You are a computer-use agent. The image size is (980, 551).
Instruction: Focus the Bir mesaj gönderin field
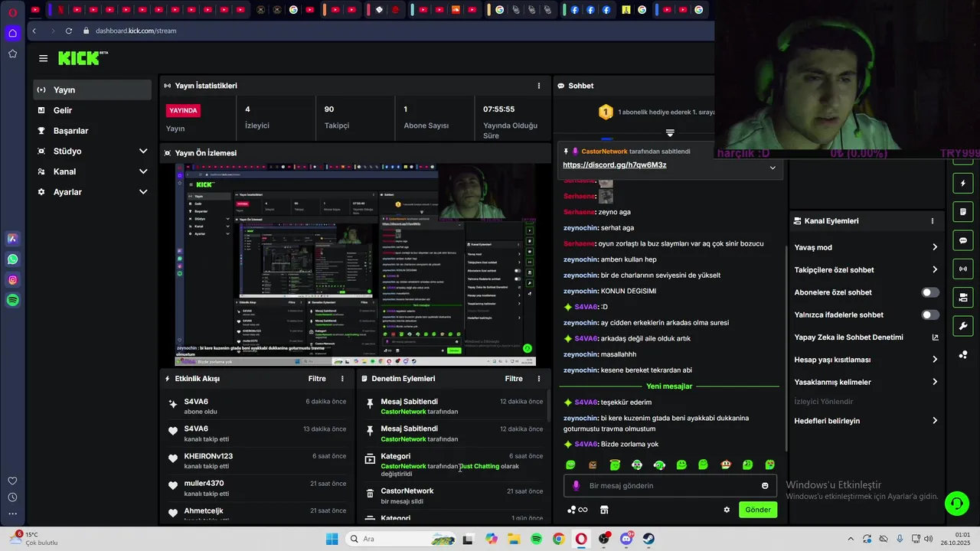[x=670, y=486]
